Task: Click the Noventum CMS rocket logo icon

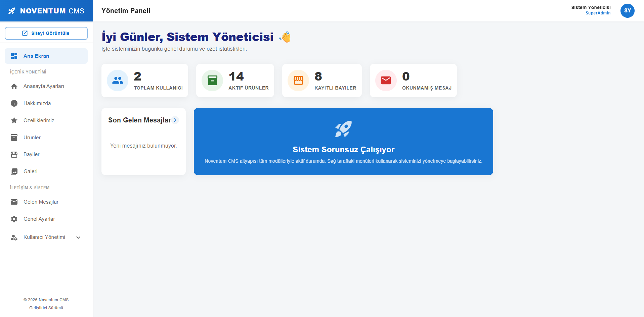Action: click(12, 11)
